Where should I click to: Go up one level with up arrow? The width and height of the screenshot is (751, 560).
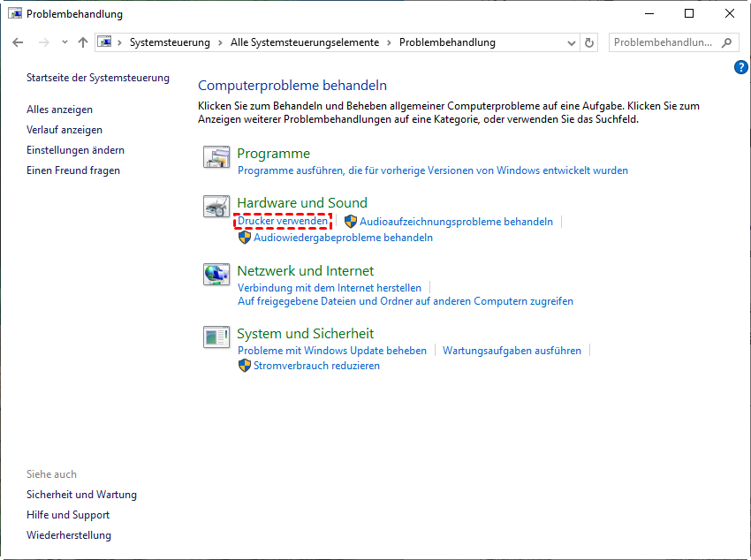pos(83,42)
